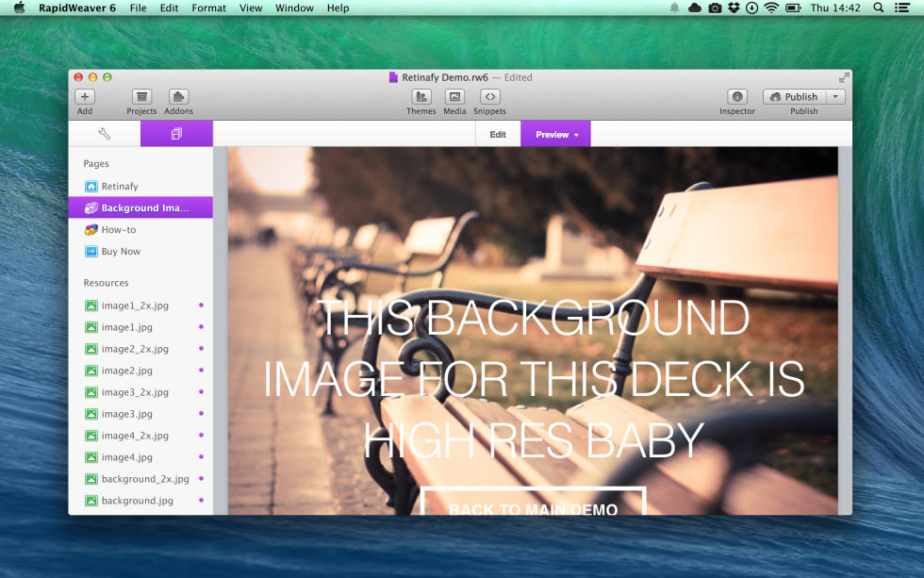Select the Background Ima... page
Screen dimensions: 924x578
[x=140, y=207]
